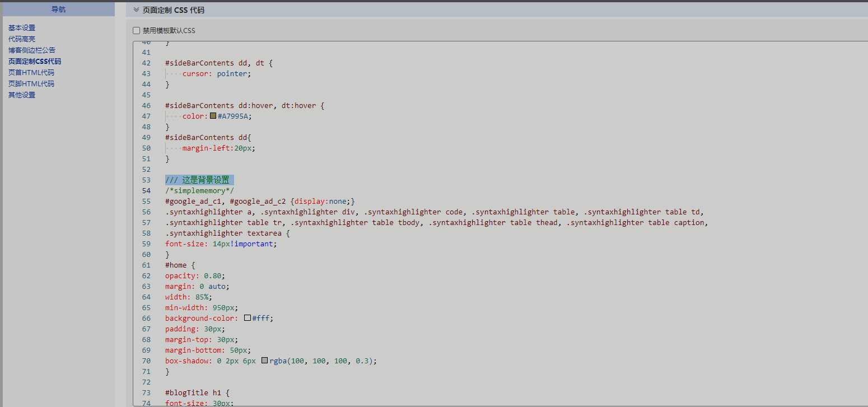Click the '#sideBarContents dd{' line
Viewport: 868px width, 407px height.
208,137
